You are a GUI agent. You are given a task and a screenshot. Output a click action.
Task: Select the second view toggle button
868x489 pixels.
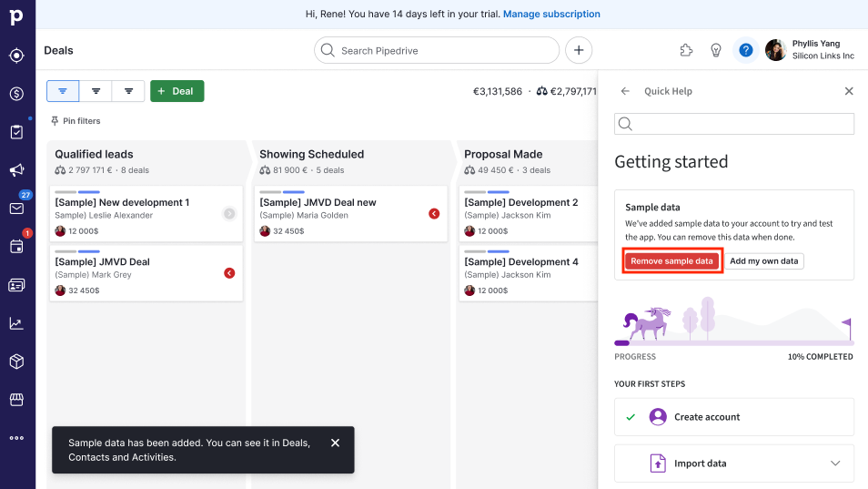click(x=96, y=91)
